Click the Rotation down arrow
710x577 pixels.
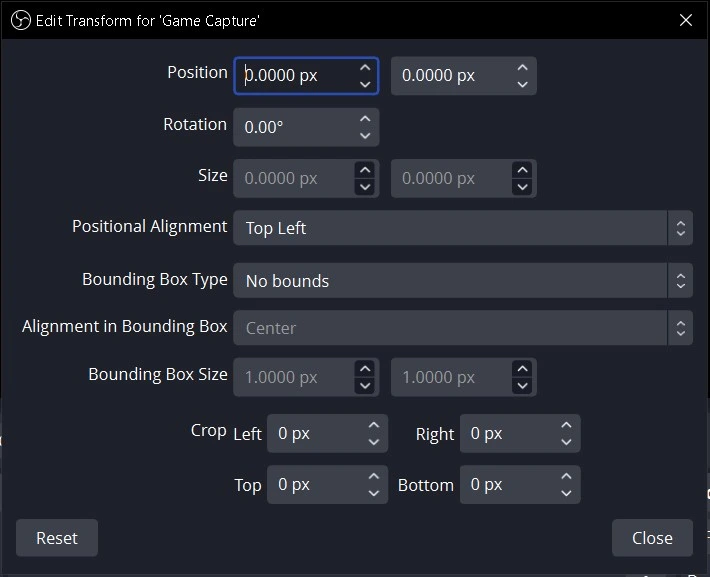coord(365,135)
